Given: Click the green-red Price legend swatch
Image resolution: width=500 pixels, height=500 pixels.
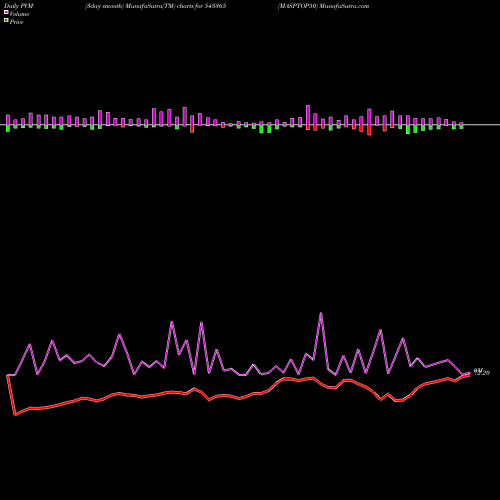Looking at the screenshot, I should (x=6, y=20).
